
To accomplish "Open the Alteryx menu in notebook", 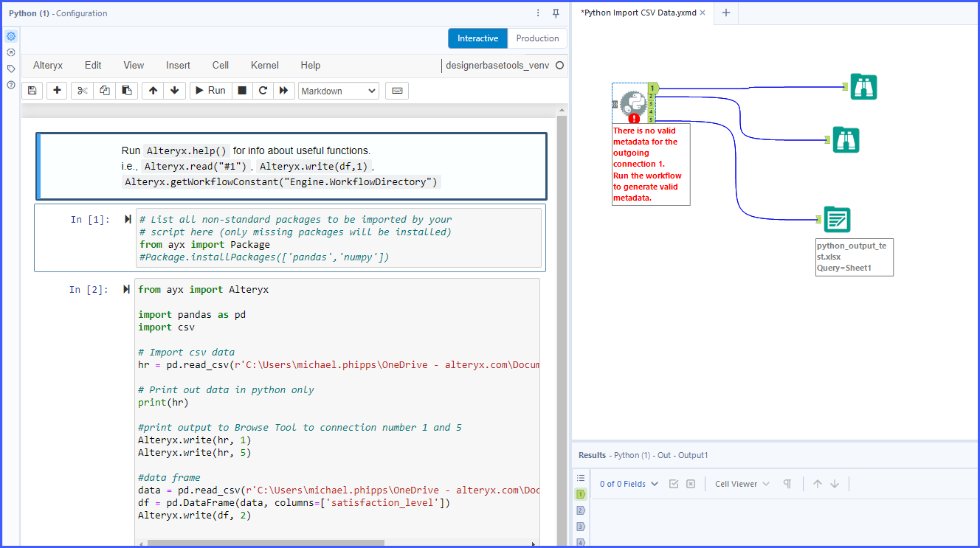I will [x=48, y=65].
